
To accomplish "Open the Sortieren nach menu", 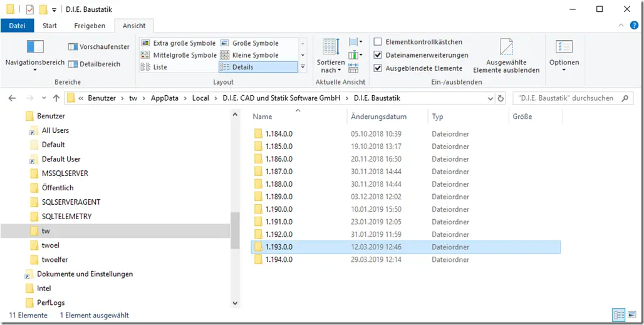I will (x=331, y=55).
